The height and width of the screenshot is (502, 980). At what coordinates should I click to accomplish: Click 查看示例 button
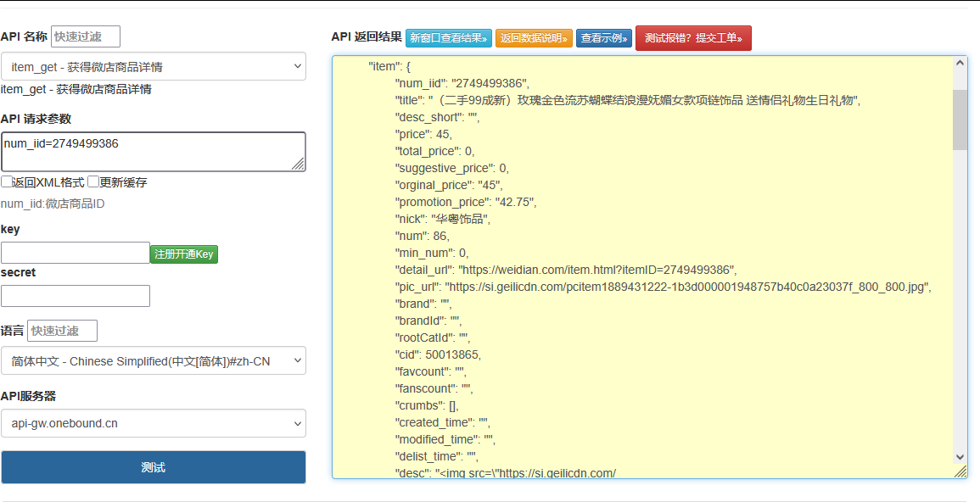coord(604,38)
